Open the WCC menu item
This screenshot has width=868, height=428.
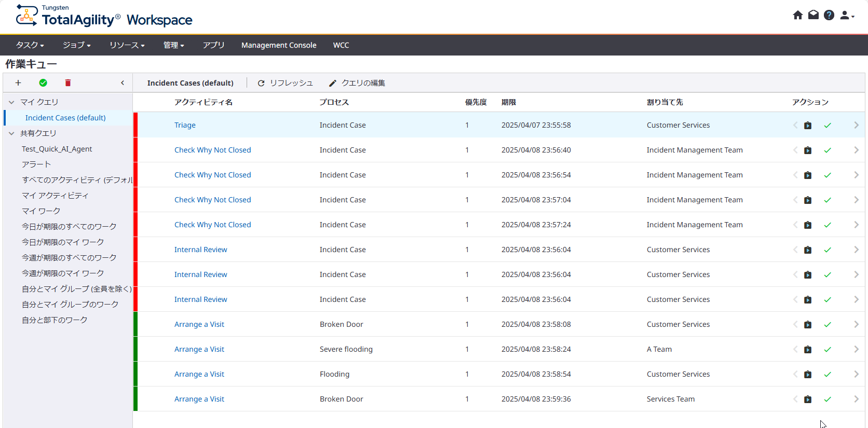[341, 45]
